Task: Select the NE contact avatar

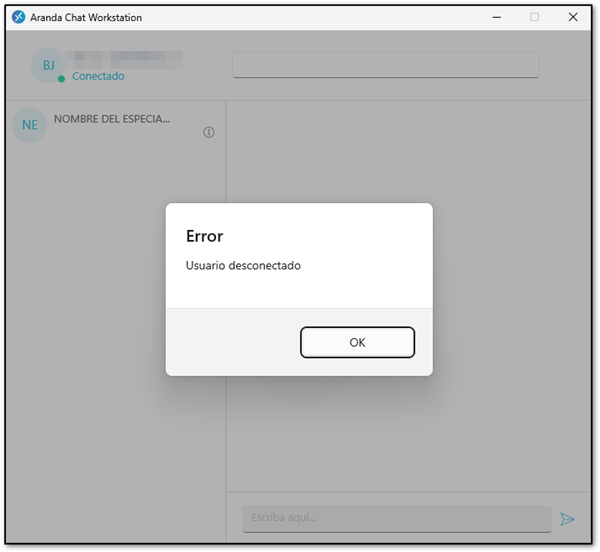Action: (x=30, y=126)
